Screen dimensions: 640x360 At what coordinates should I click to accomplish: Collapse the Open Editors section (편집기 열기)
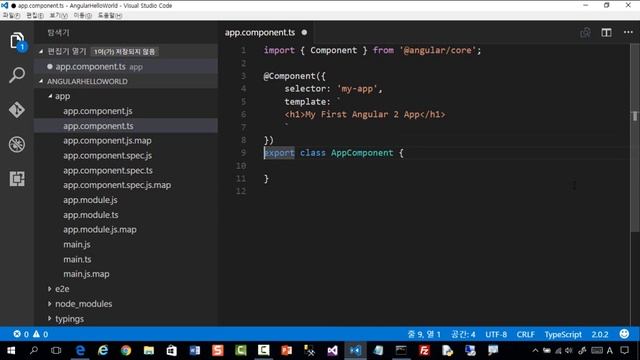41,51
